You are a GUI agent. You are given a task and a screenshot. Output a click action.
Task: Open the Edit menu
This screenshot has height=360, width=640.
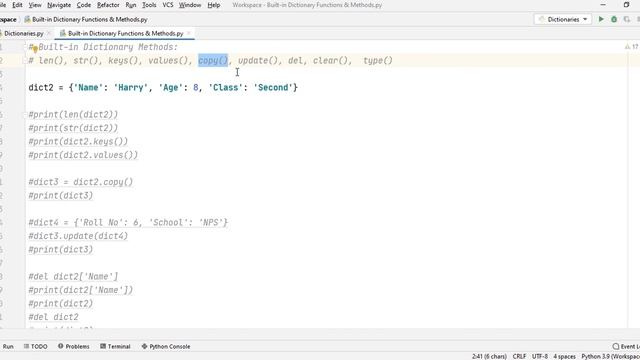pos(17,5)
